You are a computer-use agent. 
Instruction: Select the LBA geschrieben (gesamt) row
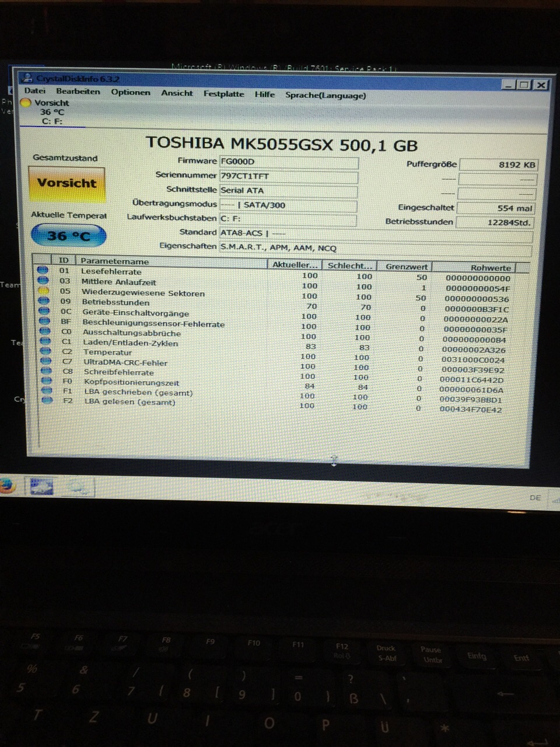[x=273, y=394]
